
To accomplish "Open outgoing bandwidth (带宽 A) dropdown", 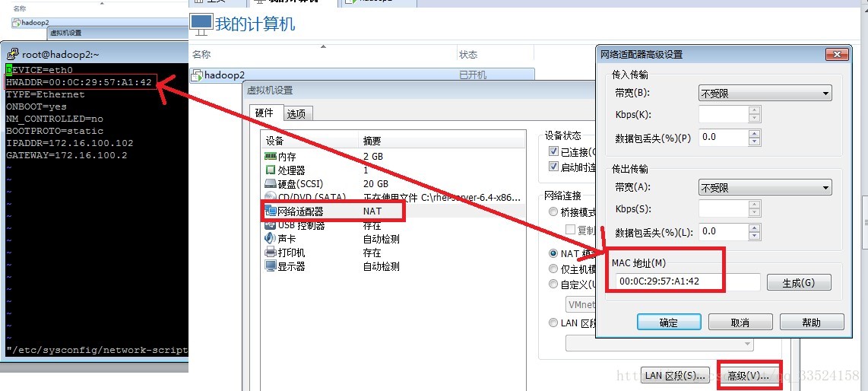I will click(765, 188).
